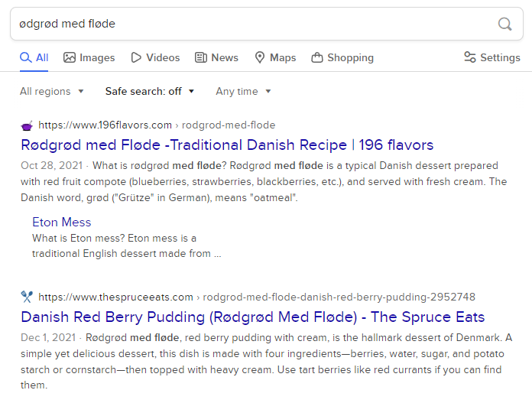532x403 pixels.
Task: Click the Videos tab play icon
Action: [x=136, y=57]
